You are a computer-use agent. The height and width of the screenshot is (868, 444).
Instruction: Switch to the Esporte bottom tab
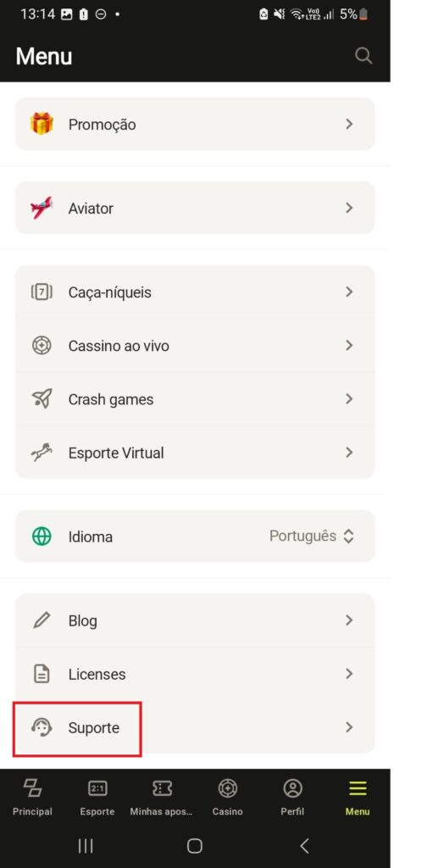pyautogui.click(x=97, y=797)
